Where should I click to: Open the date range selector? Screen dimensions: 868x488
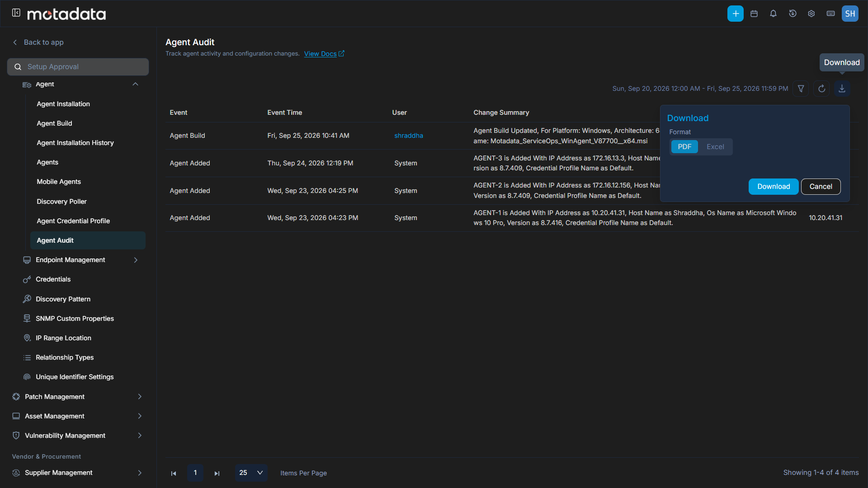[x=700, y=89]
